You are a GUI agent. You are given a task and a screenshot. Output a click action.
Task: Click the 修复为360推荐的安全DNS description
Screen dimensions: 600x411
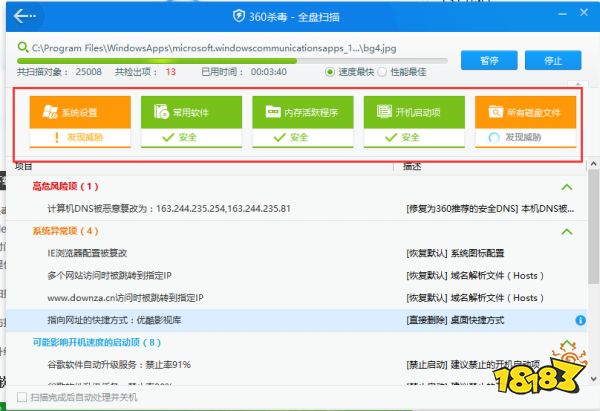tap(490, 209)
